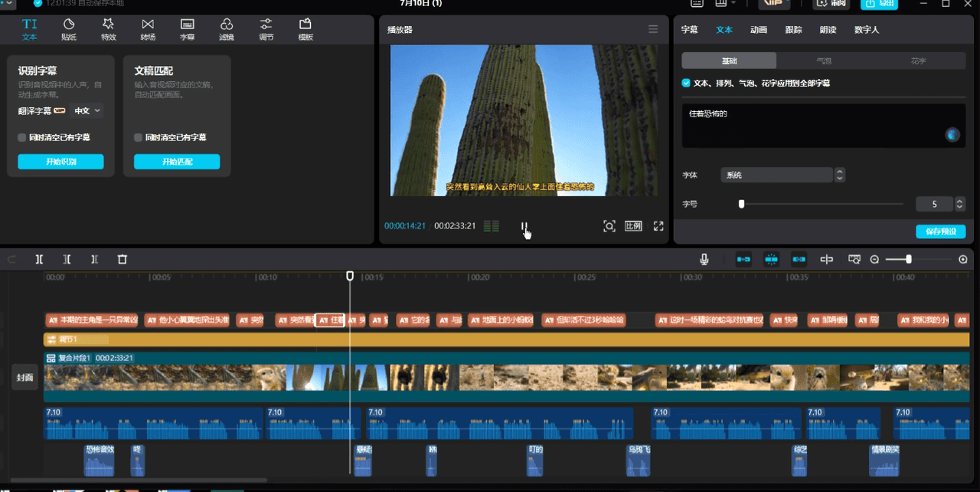Toggle the auto snapping button
This screenshot has height=492, width=980.
tap(771, 260)
